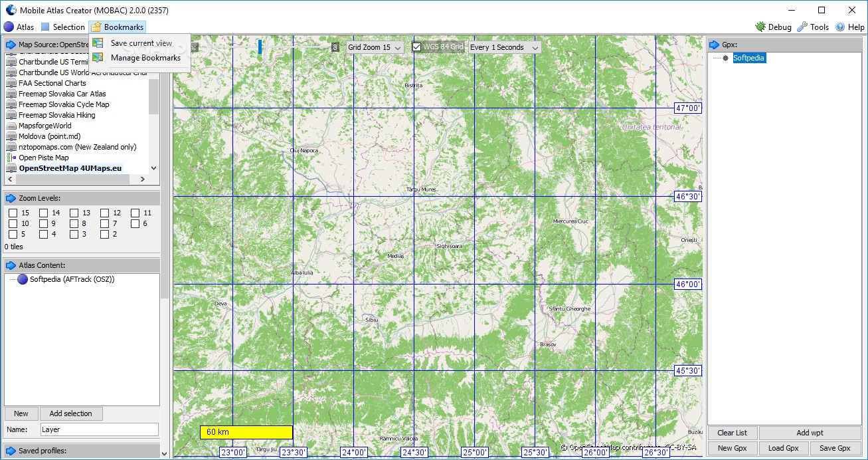Screen dimensions: 868x460
Task: Click the Manage Bookmarks icon
Action: (98, 58)
